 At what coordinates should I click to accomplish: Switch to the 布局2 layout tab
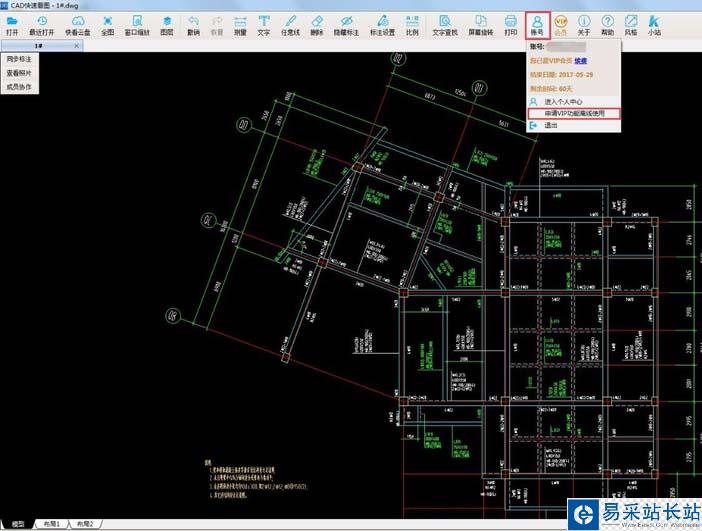coord(85,524)
